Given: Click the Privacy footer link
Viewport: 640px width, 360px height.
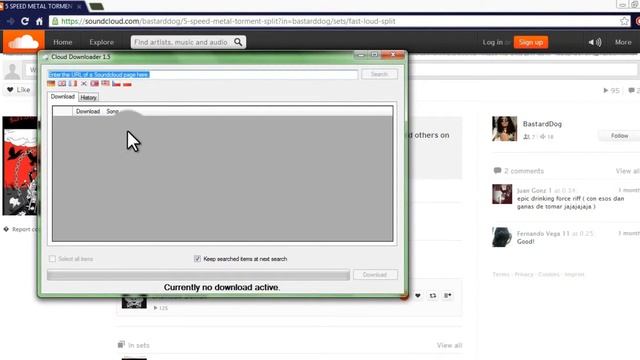Looking at the screenshot, I should pyautogui.click(x=524, y=274).
